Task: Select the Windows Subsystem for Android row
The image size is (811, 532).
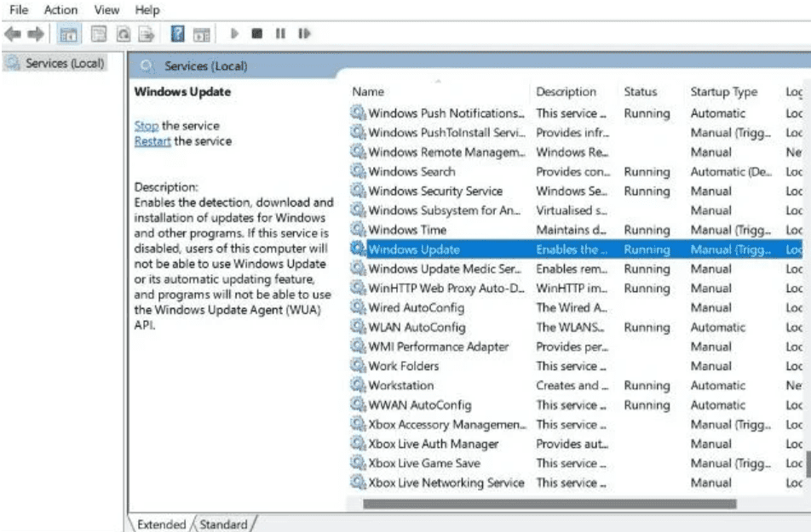Action: (576, 210)
